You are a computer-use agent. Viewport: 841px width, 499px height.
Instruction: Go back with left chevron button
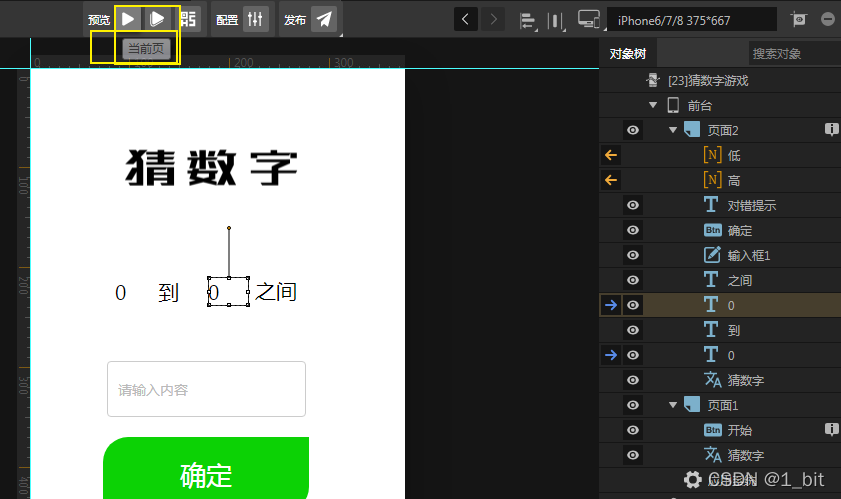(466, 20)
